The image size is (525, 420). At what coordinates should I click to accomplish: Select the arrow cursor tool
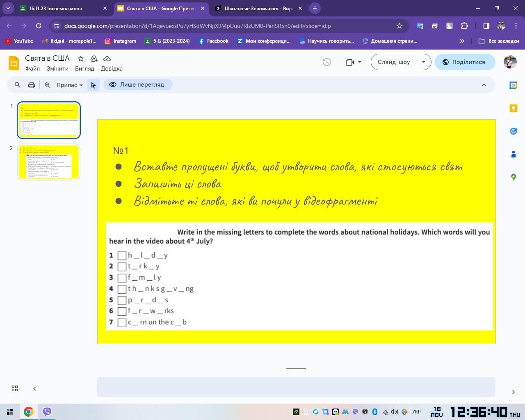(x=94, y=85)
